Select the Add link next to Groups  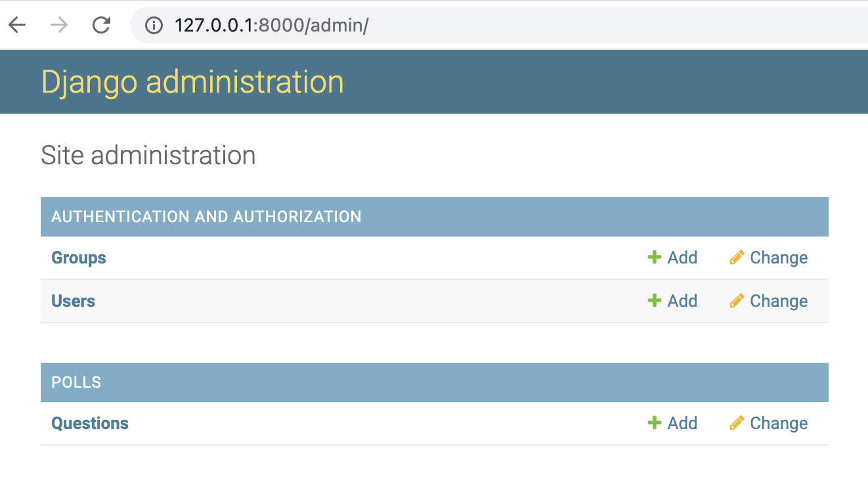[682, 258]
